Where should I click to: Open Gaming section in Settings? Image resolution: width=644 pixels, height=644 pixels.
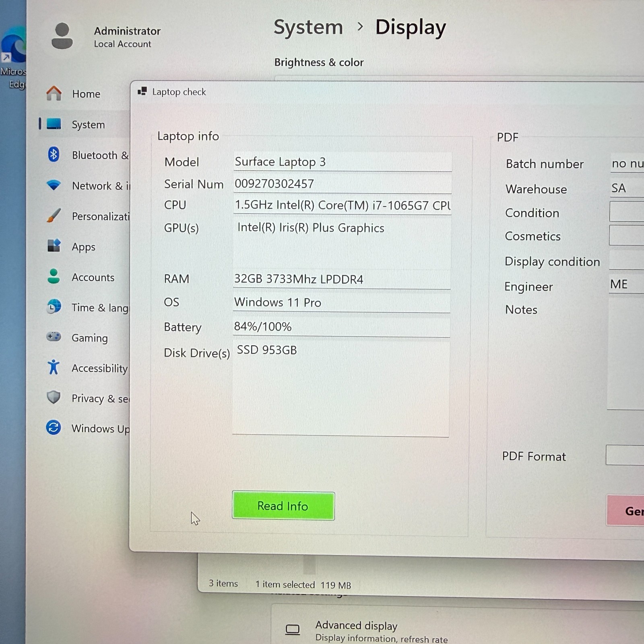click(90, 338)
